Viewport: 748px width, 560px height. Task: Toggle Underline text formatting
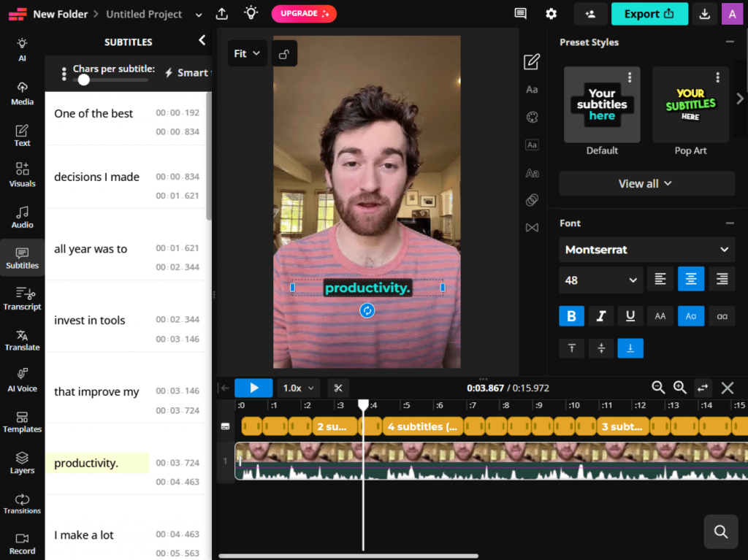[x=630, y=315]
